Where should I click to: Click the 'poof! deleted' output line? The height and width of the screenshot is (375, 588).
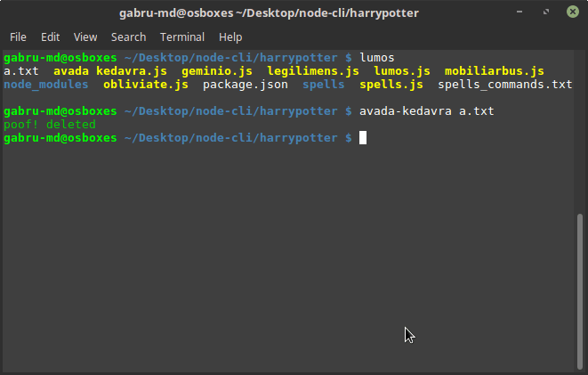point(50,125)
